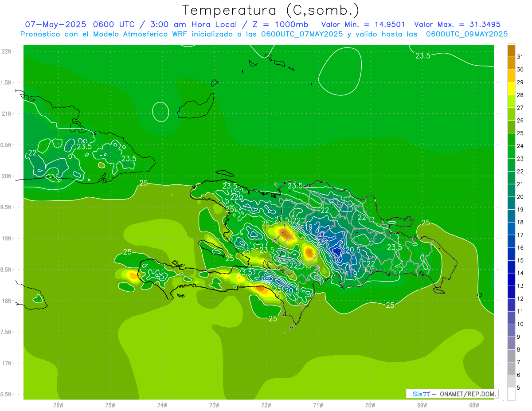Click the '8' label on the color scale
This screenshot has height=411, width=532.
[x=519, y=350]
